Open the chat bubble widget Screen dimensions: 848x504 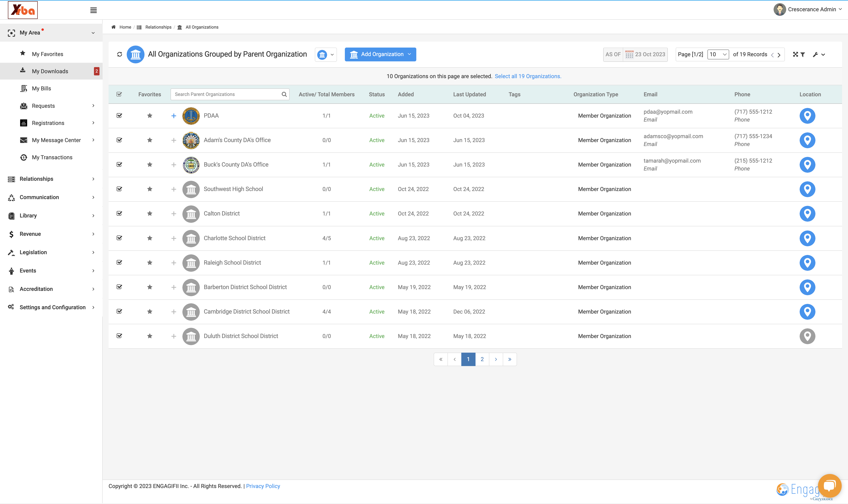[829, 486]
